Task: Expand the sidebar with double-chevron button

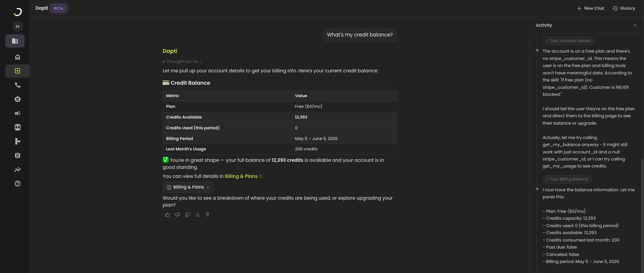Action: pyautogui.click(x=18, y=26)
